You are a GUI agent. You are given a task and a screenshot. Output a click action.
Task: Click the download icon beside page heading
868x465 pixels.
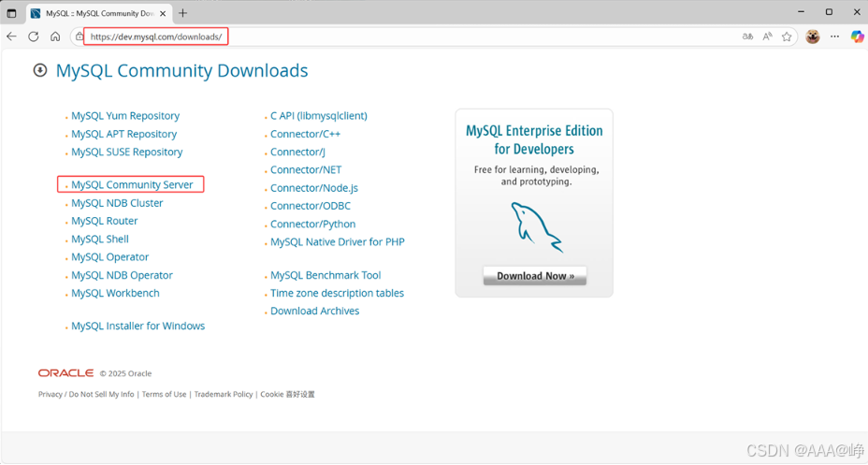(x=40, y=70)
